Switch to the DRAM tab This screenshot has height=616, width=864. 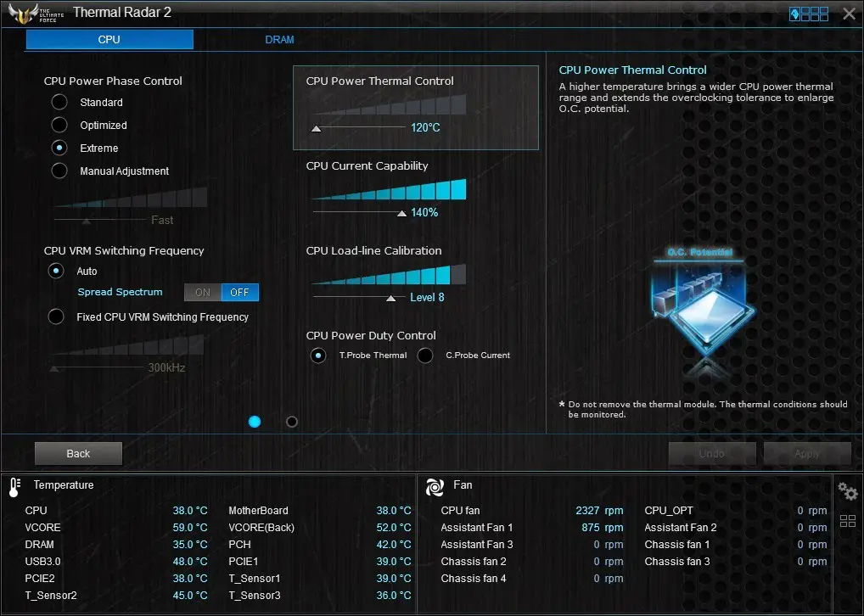coord(279,40)
